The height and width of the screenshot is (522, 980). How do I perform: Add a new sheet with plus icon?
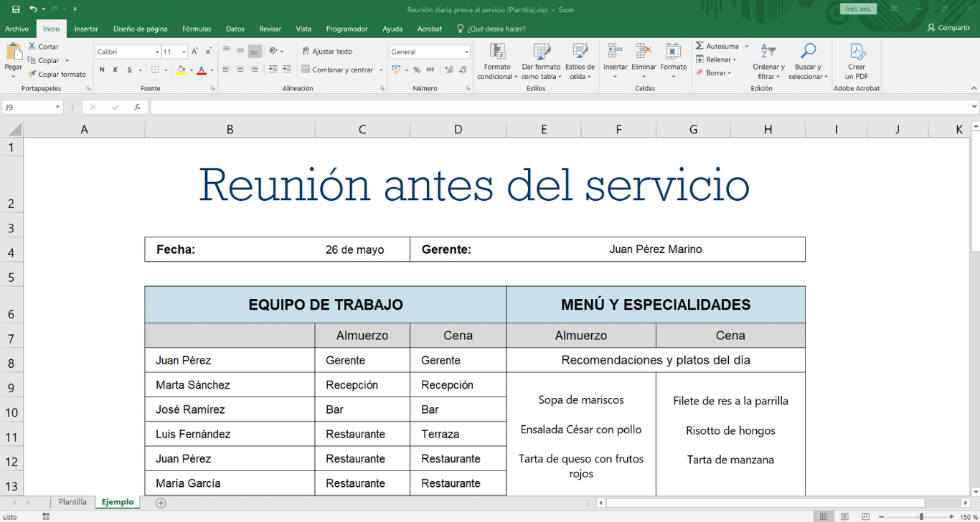pos(161,503)
